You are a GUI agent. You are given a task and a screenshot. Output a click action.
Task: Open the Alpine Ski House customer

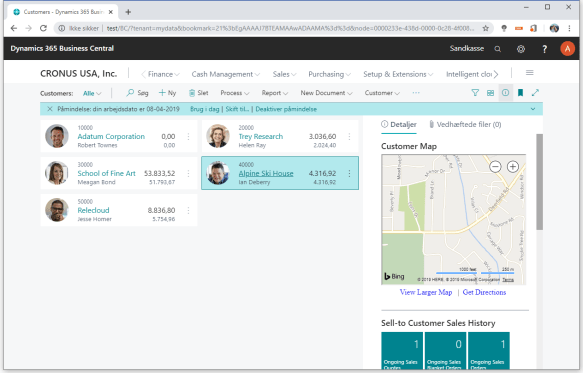pos(266,173)
